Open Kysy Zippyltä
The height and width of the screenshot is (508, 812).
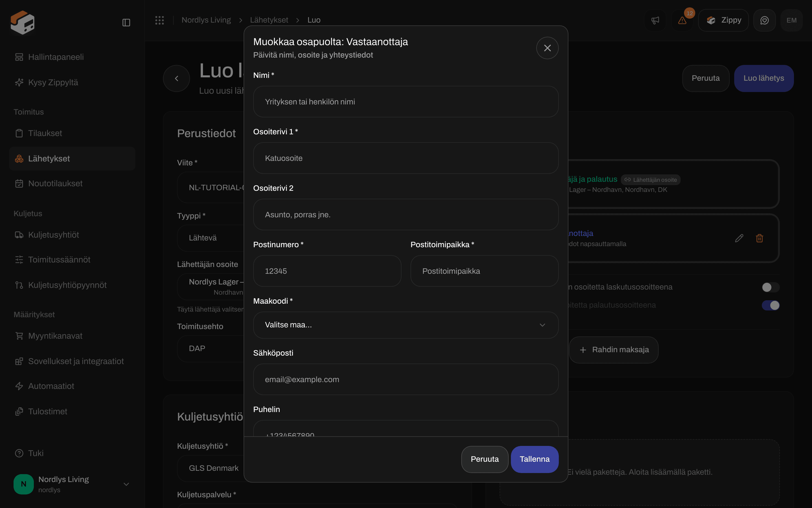pos(72,82)
